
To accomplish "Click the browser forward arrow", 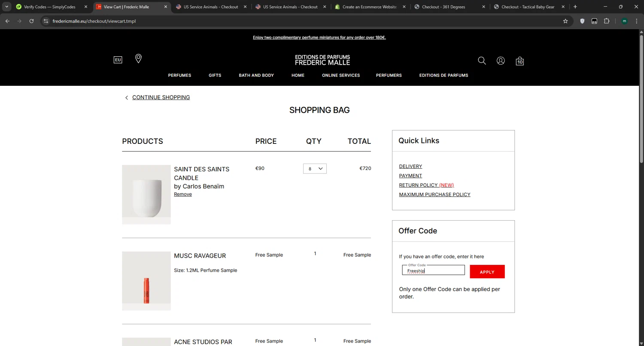I will [x=19, y=21].
